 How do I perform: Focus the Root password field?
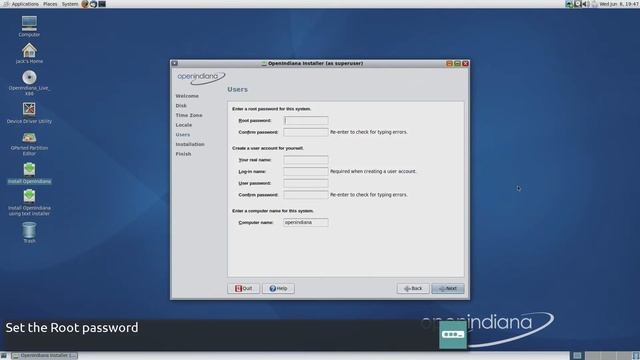[306, 120]
